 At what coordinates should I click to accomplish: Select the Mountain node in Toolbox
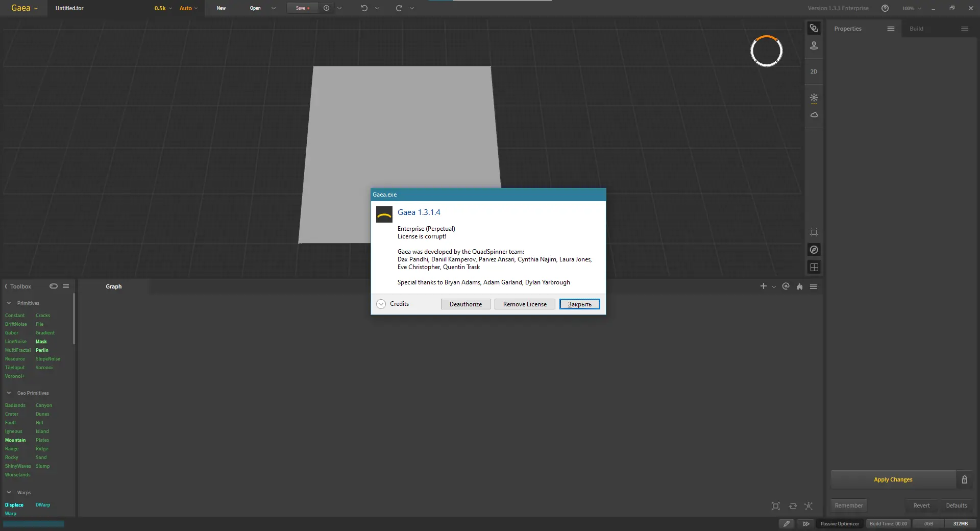(x=15, y=440)
